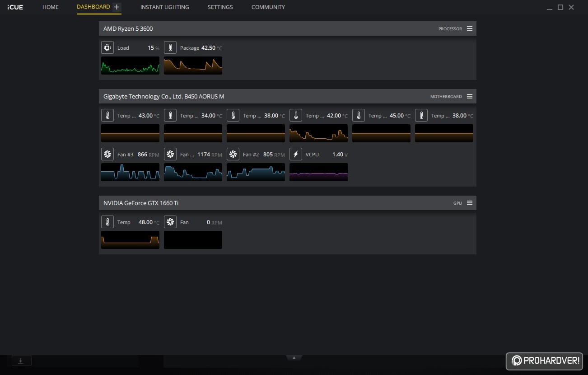Click the Package temperature thermometer icon

170,47
